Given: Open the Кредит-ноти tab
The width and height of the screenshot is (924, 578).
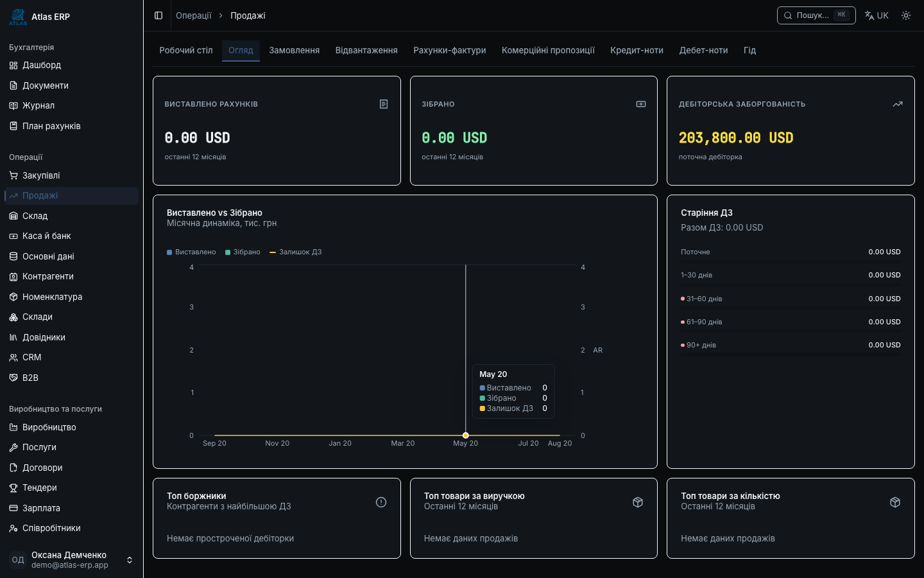Looking at the screenshot, I should click(637, 50).
